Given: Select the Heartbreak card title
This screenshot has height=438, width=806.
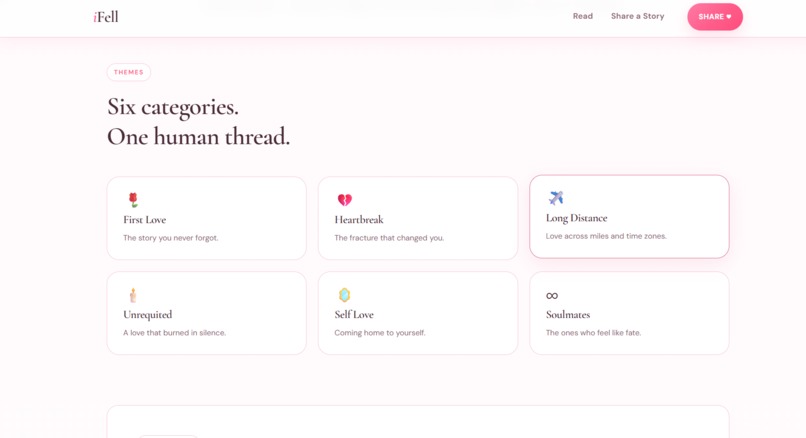Looking at the screenshot, I should pyautogui.click(x=359, y=220).
